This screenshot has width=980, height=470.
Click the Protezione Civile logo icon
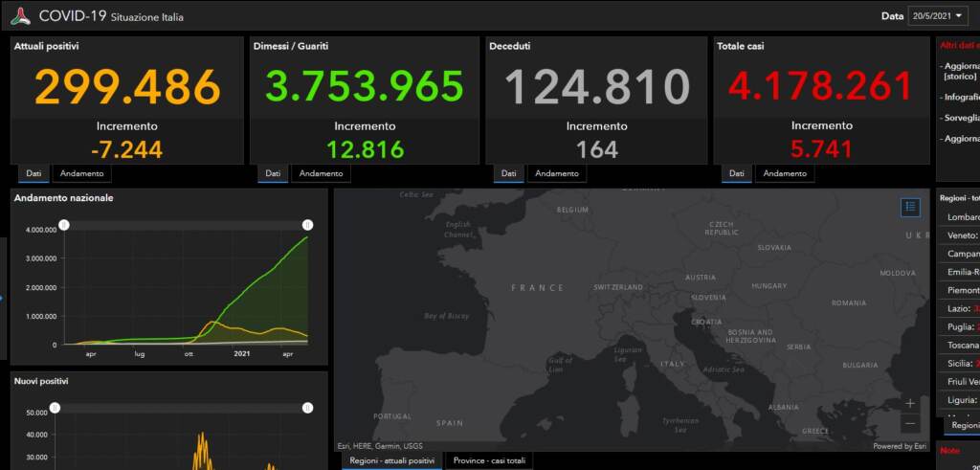[x=20, y=16]
